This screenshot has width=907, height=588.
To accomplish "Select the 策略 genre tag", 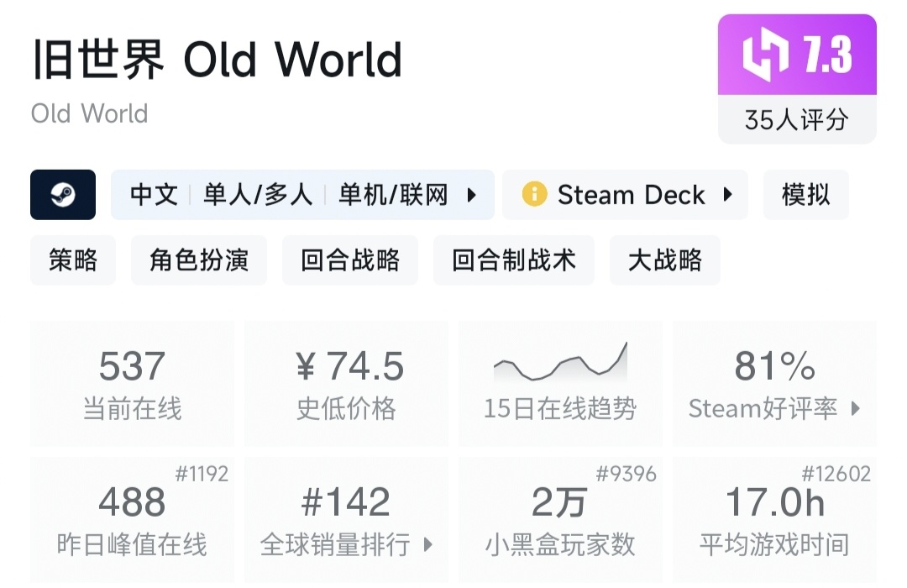I will (73, 260).
